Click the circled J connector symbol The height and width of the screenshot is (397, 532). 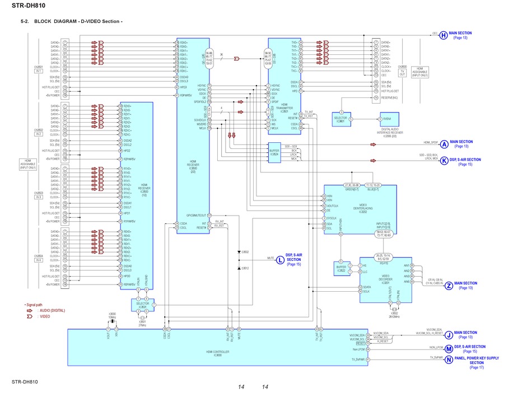[449, 335]
